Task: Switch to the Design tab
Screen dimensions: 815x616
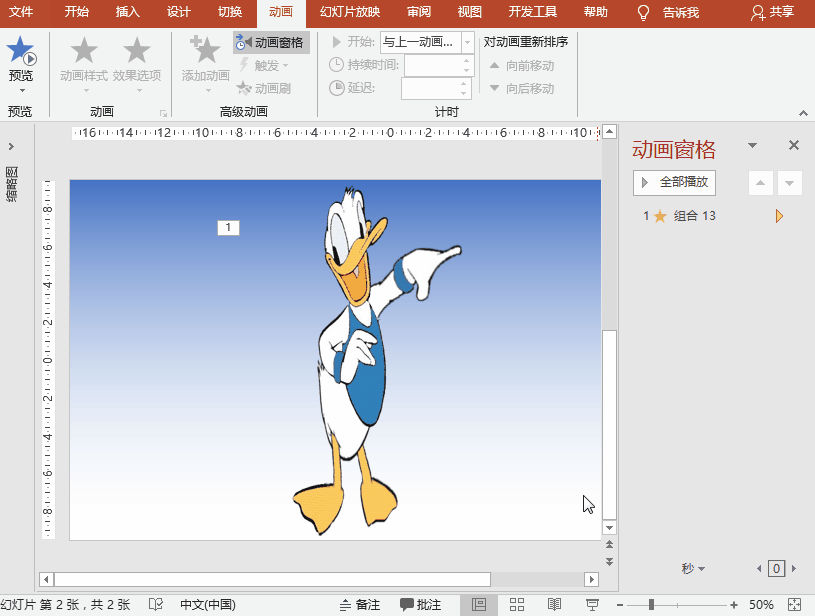Action: [178, 11]
